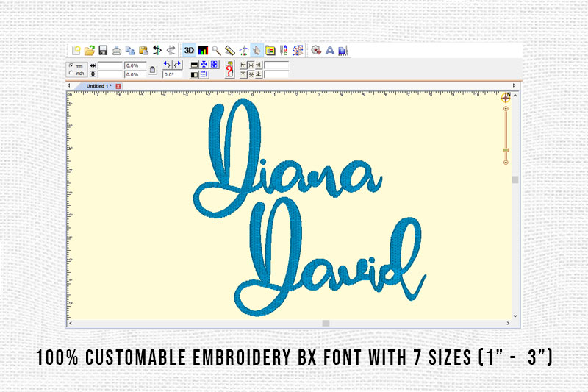Close the Untitled 1 tab

tap(118, 86)
